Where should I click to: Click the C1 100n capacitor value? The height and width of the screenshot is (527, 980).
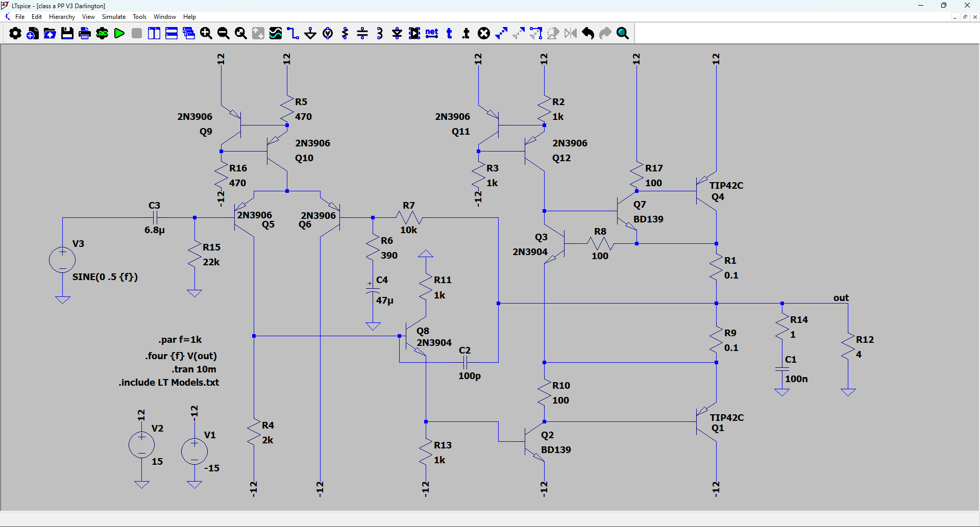click(796, 379)
